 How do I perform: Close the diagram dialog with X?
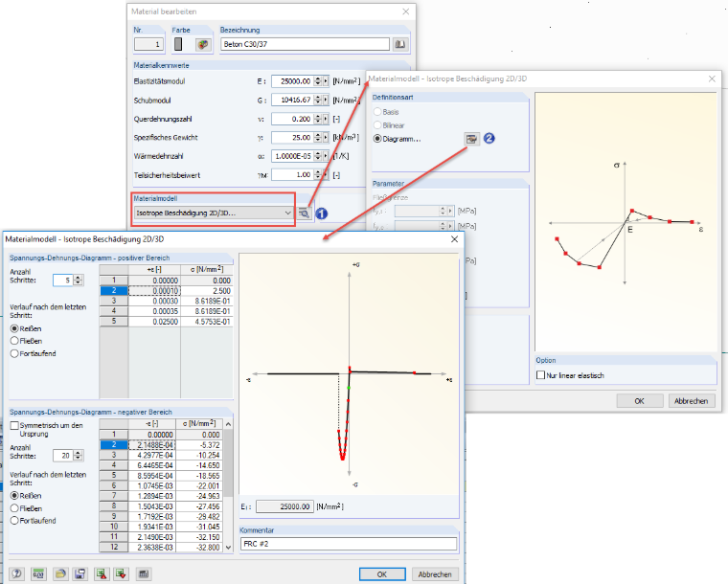[455, 239]
